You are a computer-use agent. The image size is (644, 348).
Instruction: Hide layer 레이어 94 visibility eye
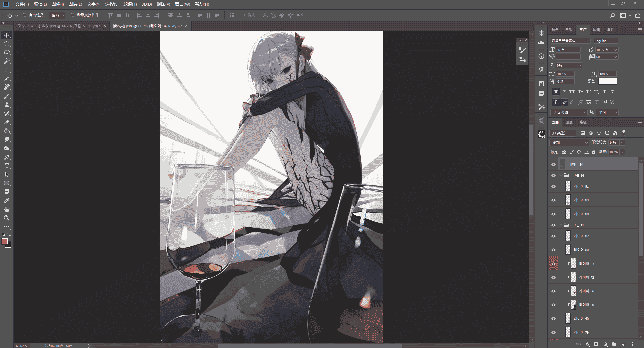click(554, 164)
